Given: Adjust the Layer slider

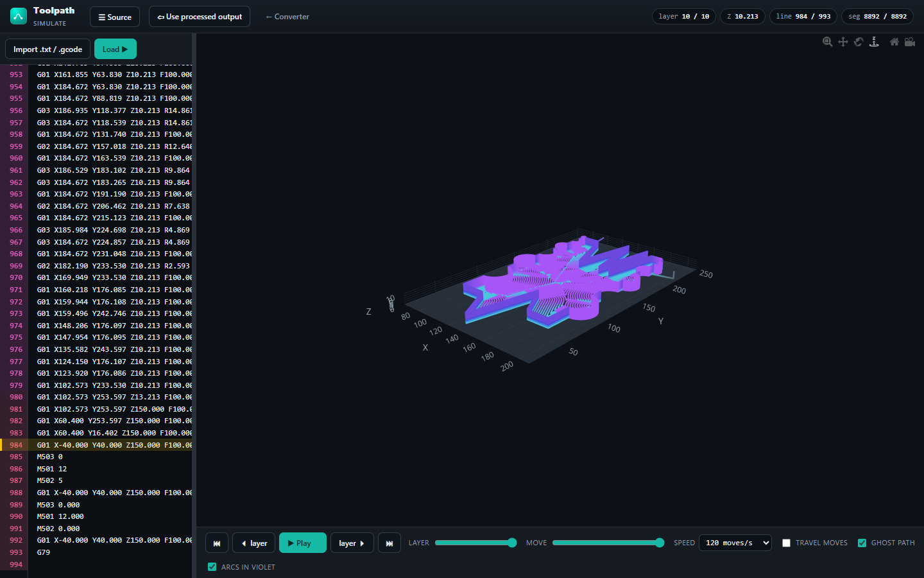Looking at the screenshot, I should click(x=475, y=543).
